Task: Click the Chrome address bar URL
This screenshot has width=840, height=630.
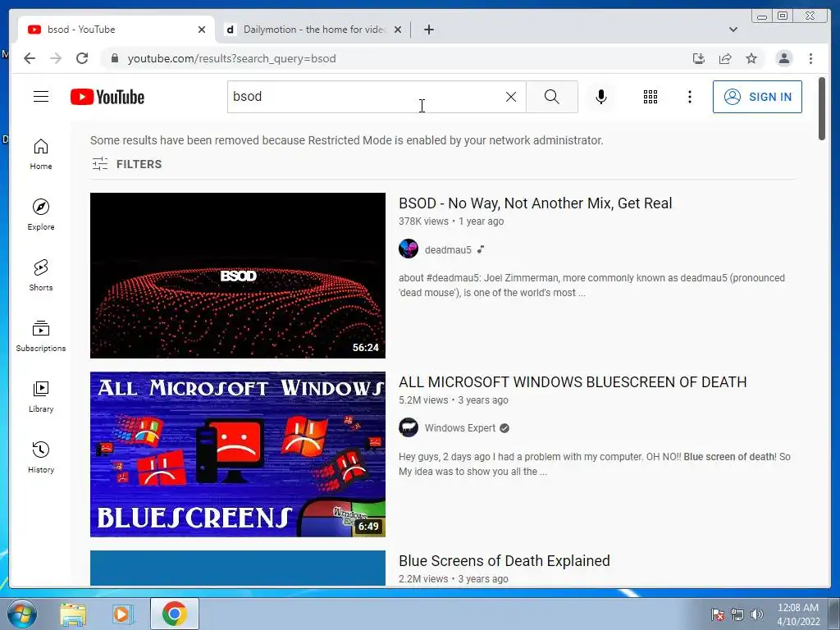Action: pos(231,58)
